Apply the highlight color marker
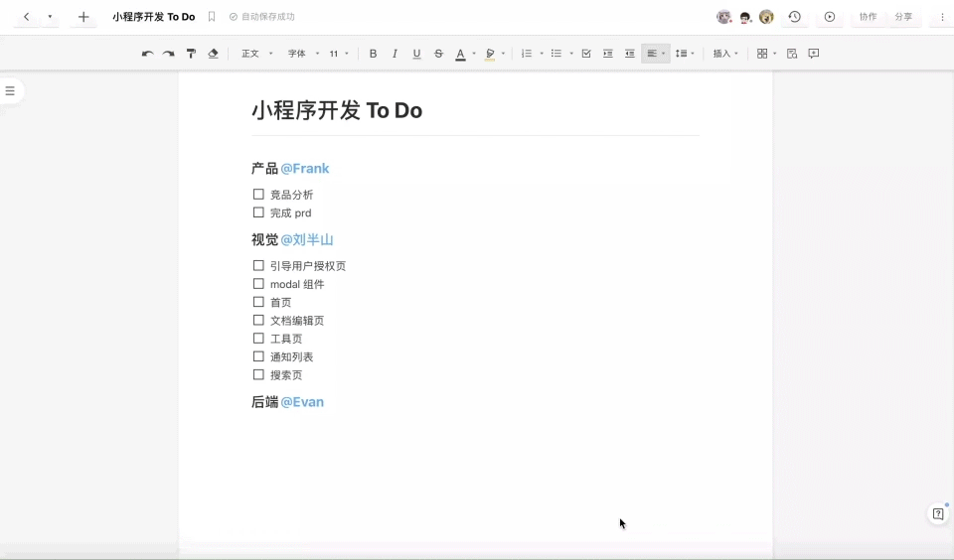 click(x=490, y=55)
